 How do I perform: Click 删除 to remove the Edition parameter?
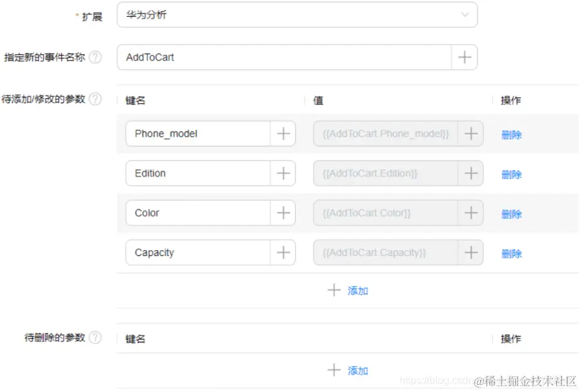511,174
